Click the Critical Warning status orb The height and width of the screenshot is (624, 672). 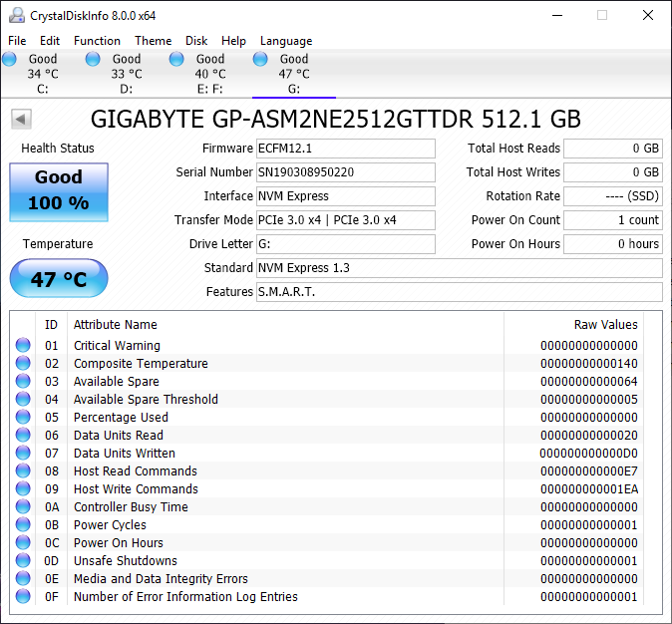coord(23,345)
